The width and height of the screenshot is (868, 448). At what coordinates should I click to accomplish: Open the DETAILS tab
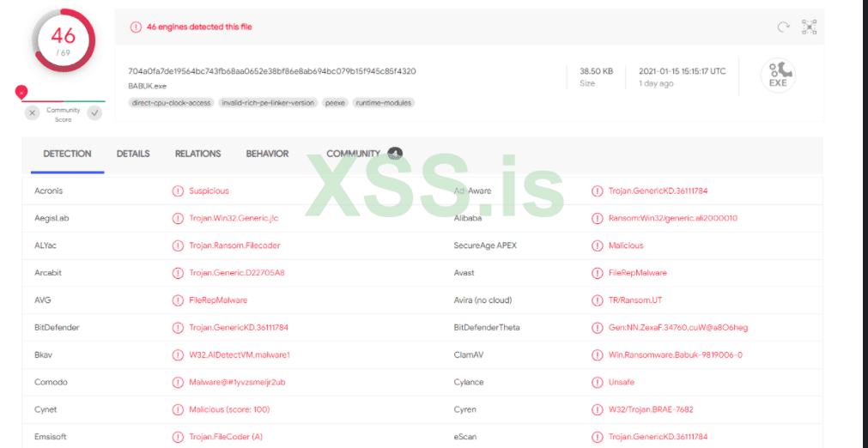(x=133, y=154)
